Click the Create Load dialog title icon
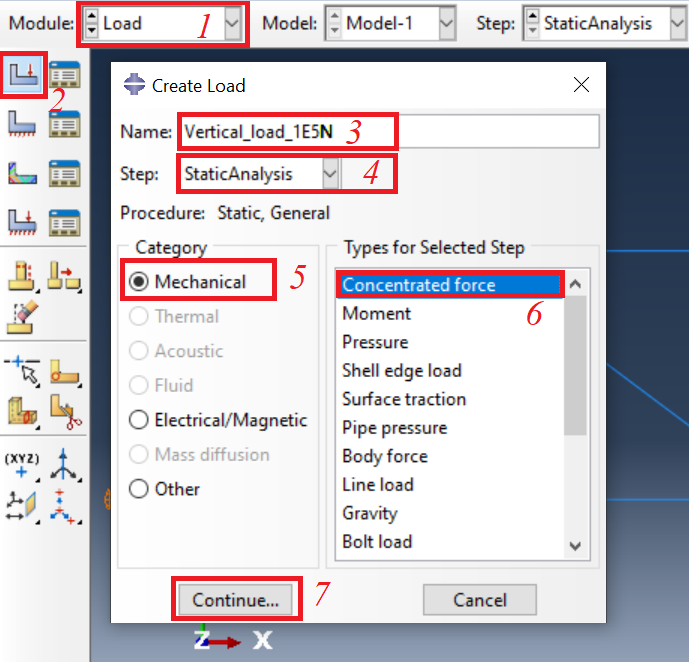 (134, 84)
